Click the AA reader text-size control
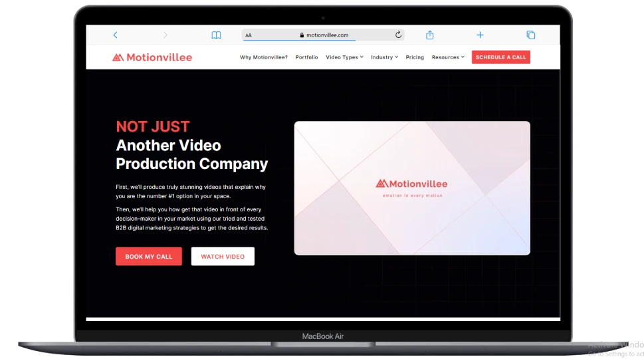Screen dimensions: 644x359 click(x=249, y=35)
